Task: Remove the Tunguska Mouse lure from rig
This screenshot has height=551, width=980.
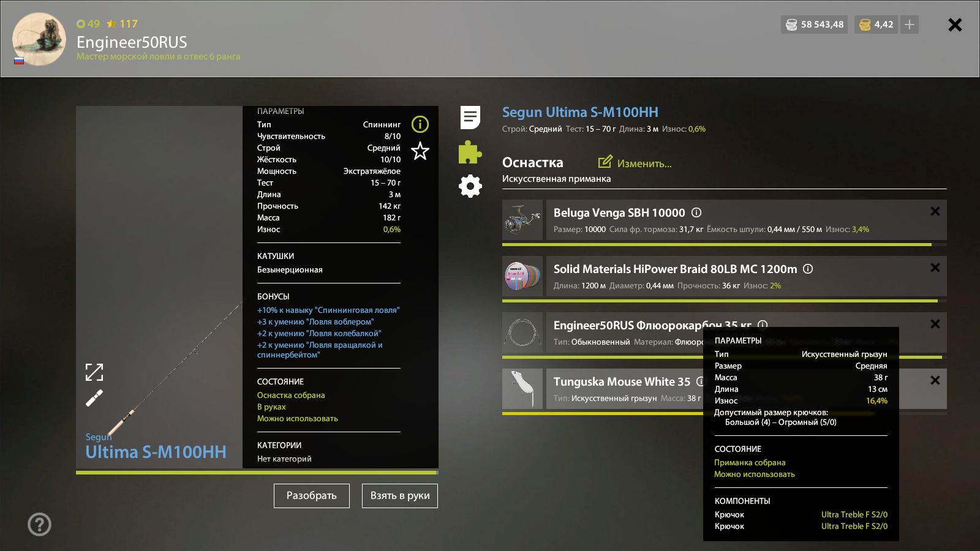Action: coord(935,380)
